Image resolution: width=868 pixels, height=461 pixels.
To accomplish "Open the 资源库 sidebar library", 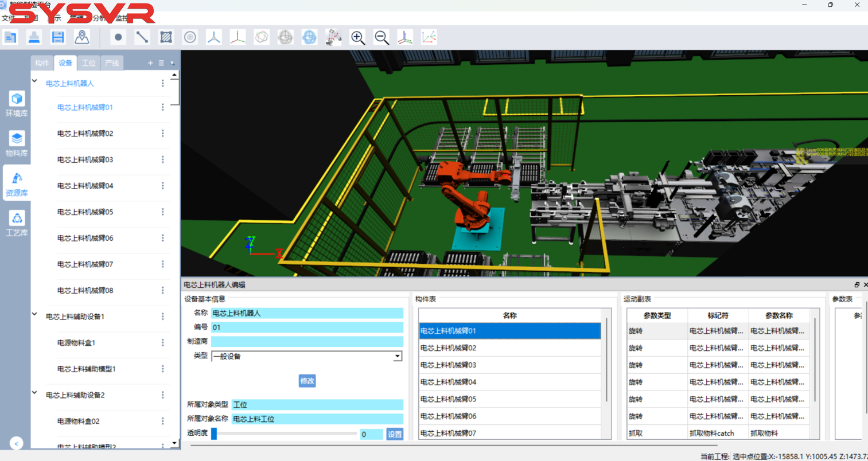I will coord(17,184).
